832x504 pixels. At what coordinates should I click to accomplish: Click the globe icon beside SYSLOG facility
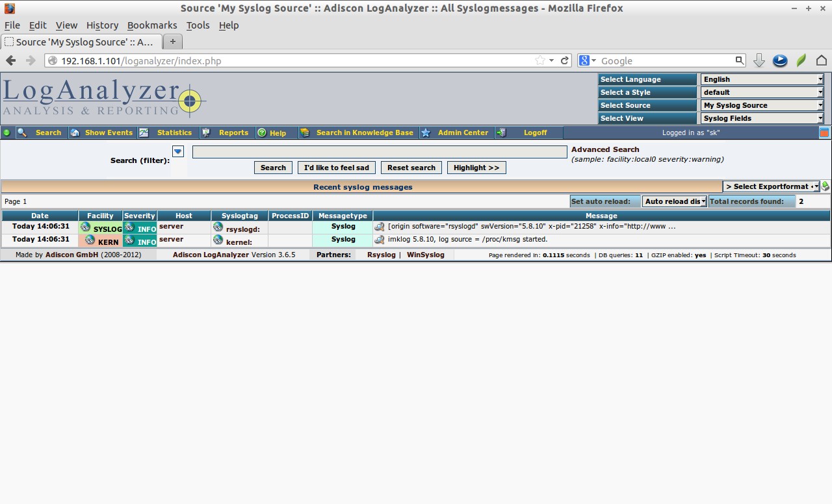(x=85, y=227)
